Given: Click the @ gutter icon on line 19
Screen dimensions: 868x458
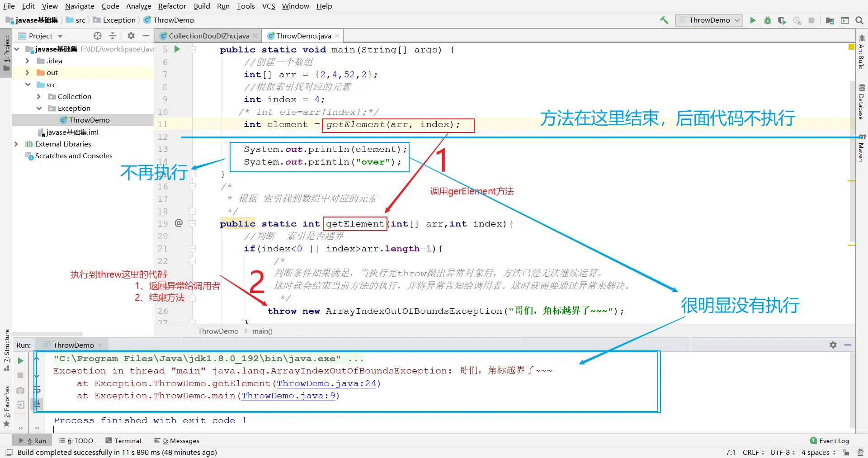Looking at the screenshot, I should 179,223.
